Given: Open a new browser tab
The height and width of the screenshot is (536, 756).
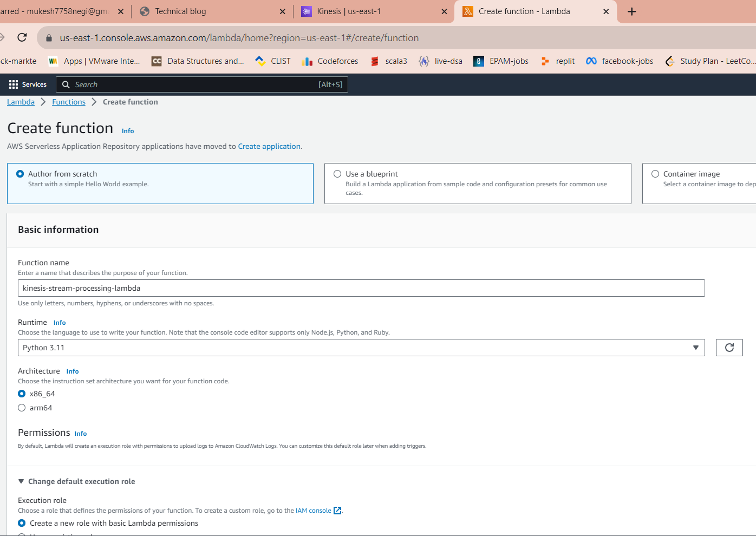Looking at the screenshot, I should 631,11.
